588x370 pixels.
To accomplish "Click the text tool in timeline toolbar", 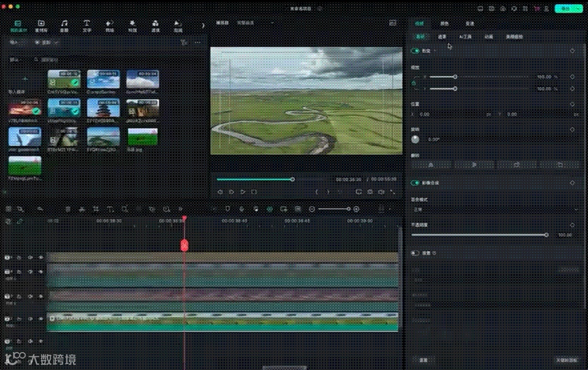I will [110, 209].
